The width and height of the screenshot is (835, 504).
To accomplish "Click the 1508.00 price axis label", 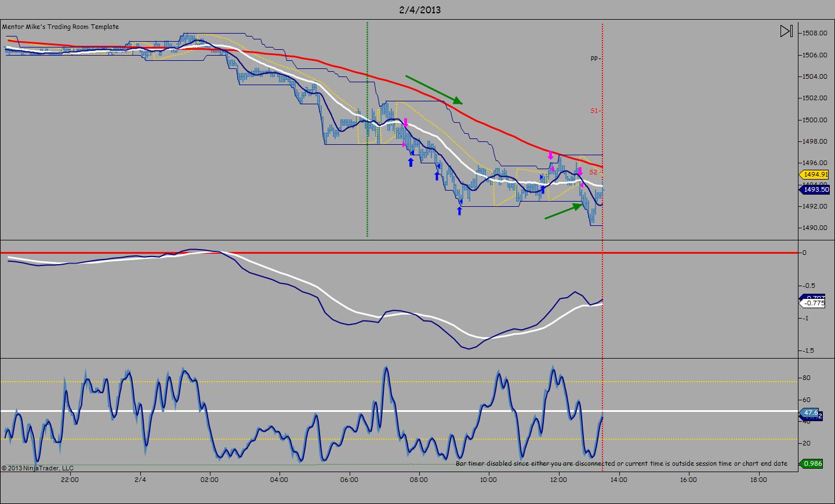I will click(x=815, y=33).
